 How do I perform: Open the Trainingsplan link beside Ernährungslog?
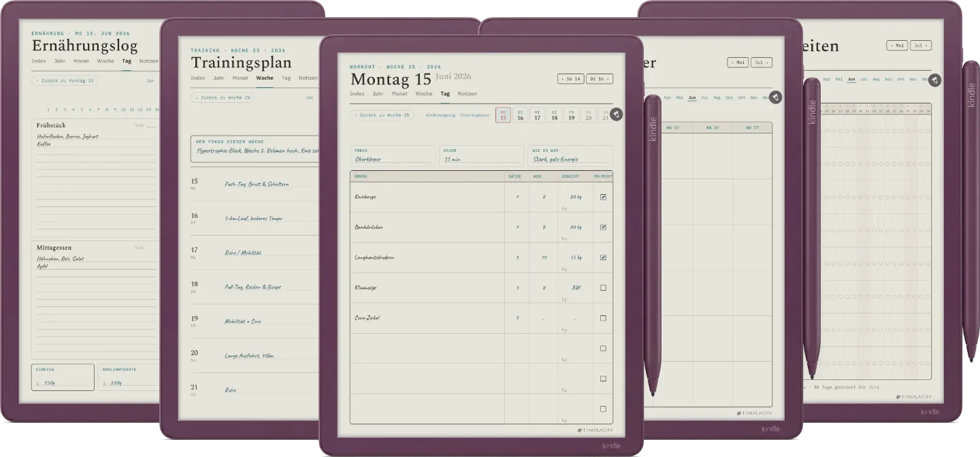tap(474, 115)
